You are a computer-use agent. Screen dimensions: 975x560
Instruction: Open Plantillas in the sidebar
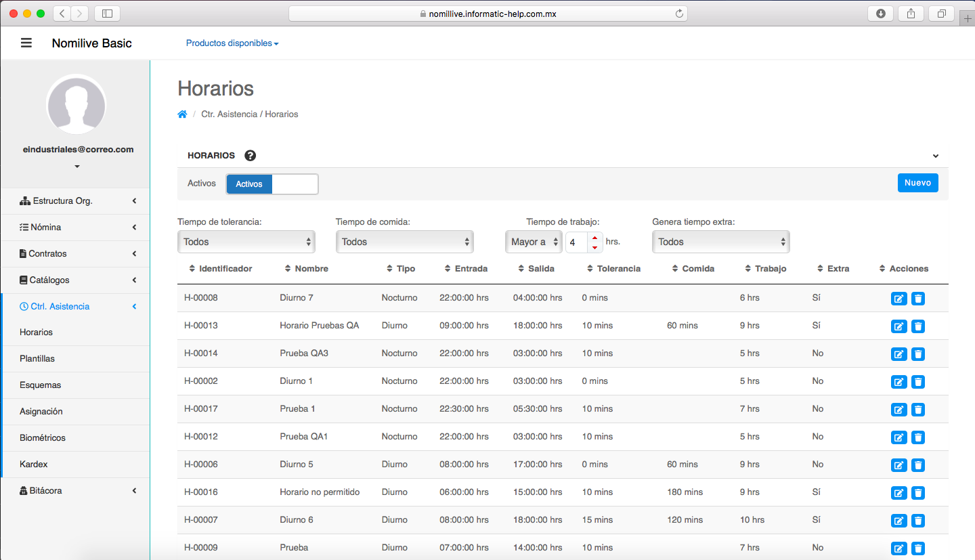(x=37, y=359)
